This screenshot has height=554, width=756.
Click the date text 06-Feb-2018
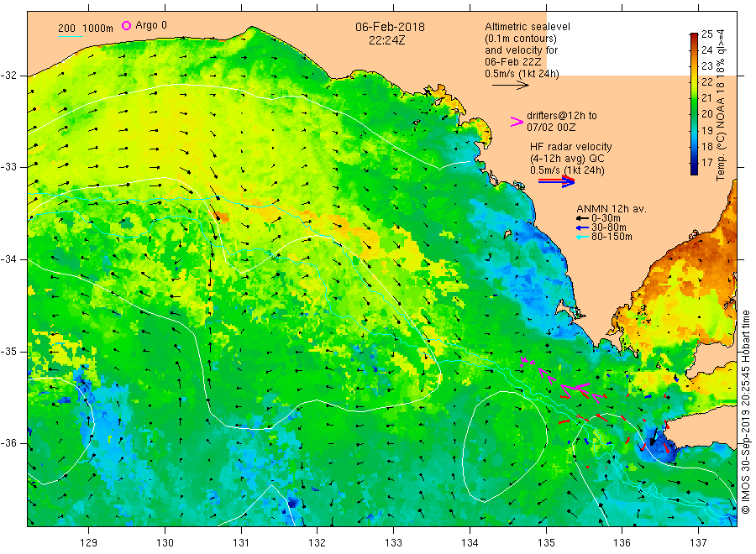[390, 27]
